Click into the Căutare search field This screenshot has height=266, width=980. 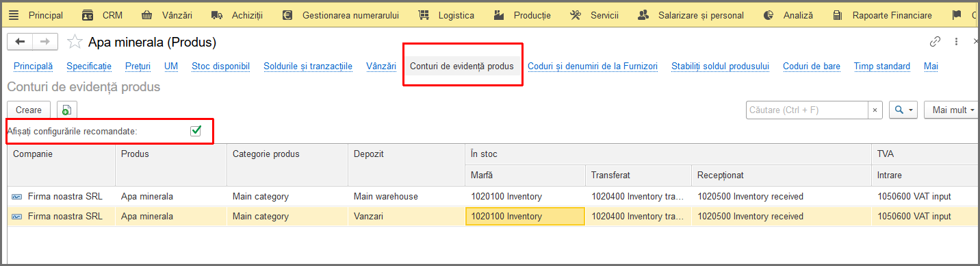pyautogui.click(x=807, y=110)
